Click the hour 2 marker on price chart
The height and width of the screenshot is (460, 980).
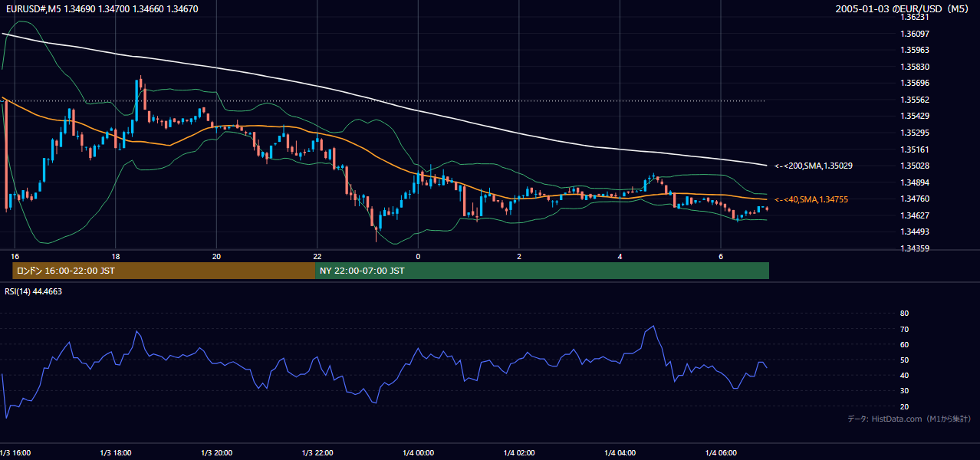(519, 256)
